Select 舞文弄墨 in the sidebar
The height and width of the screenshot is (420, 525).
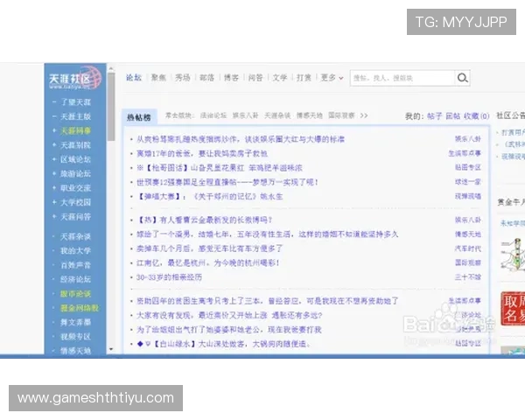(x=75, y=322)
